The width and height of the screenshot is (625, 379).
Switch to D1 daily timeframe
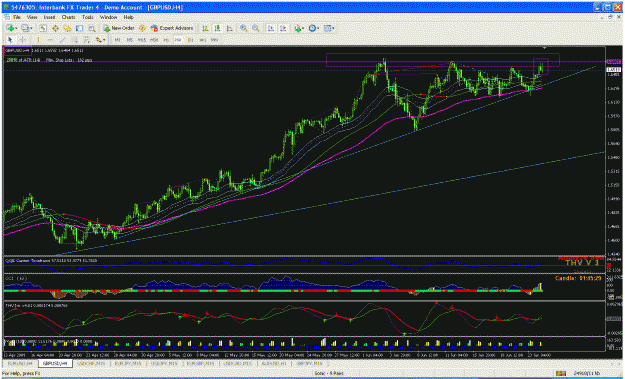point(191,40)
